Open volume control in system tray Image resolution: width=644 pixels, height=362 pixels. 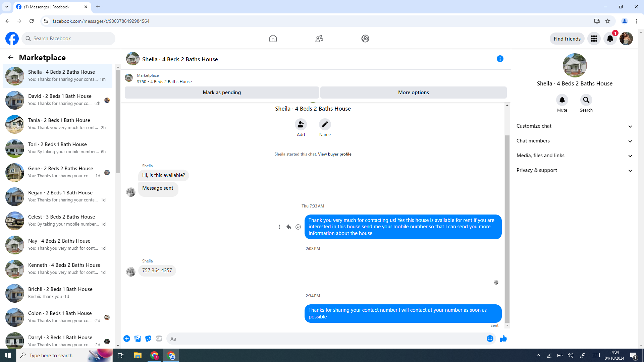(571, 355)
